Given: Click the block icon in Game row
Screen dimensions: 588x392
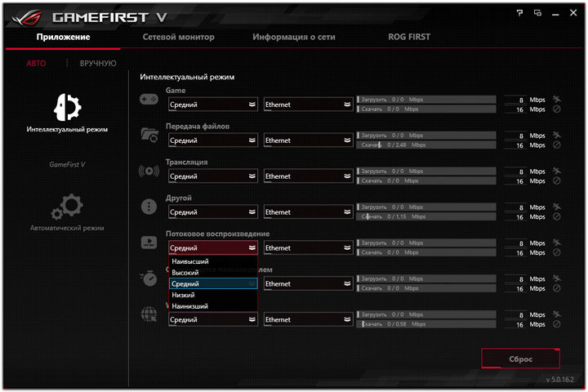Looking at the screenshot, I should coord(557,109).
